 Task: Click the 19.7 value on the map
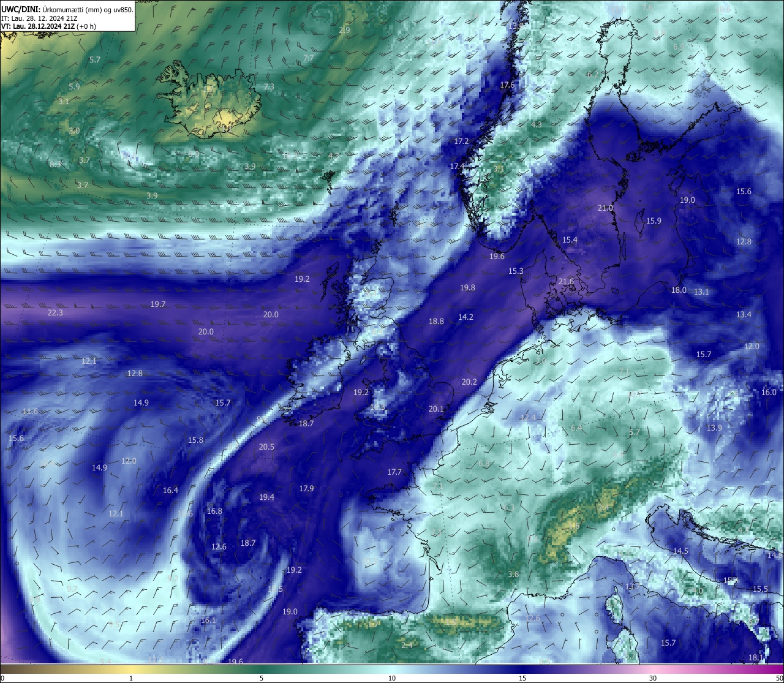pyautogui.click(x=158, y=304)
